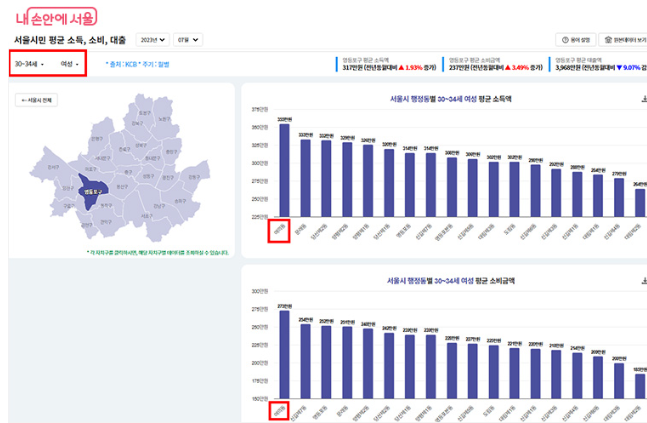The image size is (647, 423).
Task: Click the tallest bar in 평균 소비금액 chart
Action: 284,355
